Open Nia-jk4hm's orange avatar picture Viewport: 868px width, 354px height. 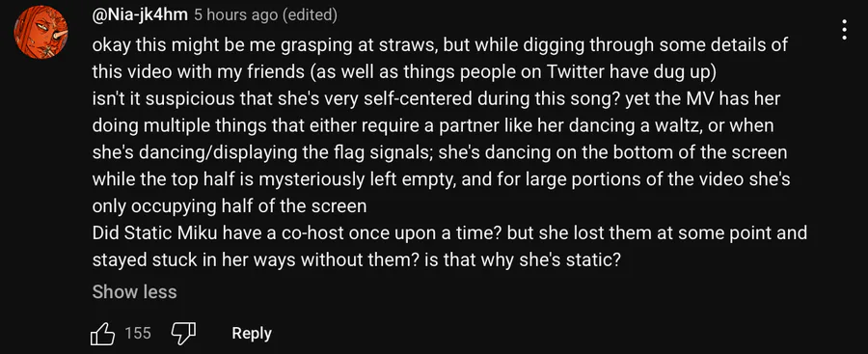41,31
